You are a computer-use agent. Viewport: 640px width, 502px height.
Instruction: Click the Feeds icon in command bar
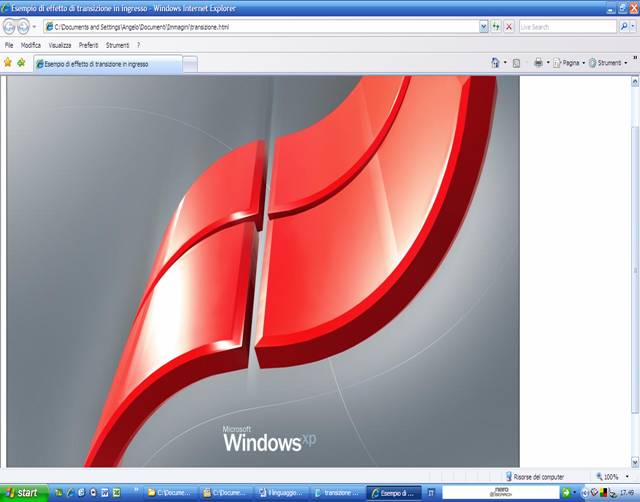click(516, 63)
